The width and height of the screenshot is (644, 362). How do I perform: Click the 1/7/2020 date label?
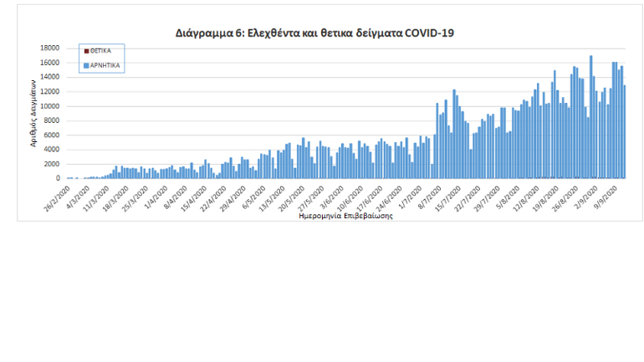coord(411,197)
